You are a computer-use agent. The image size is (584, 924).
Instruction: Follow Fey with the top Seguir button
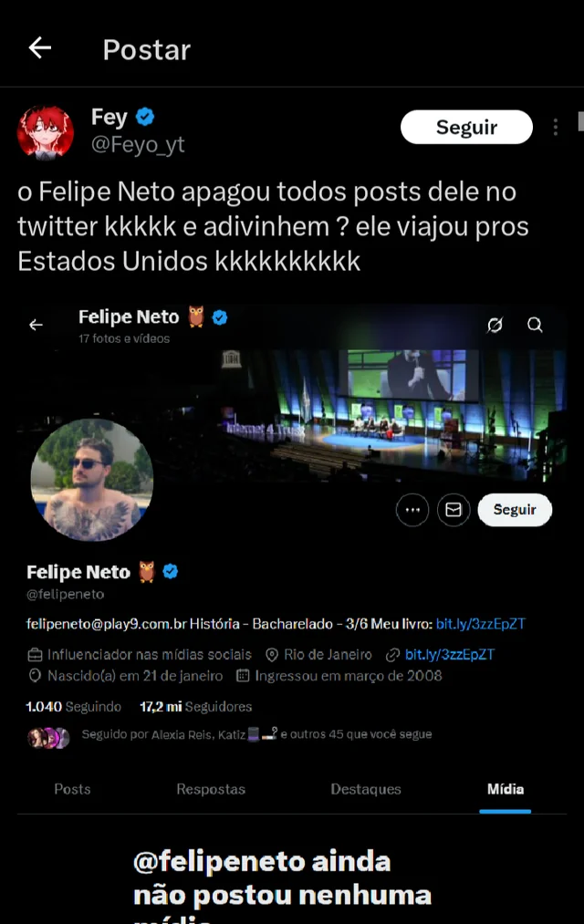pyautogui.click(x=466, y=128)
